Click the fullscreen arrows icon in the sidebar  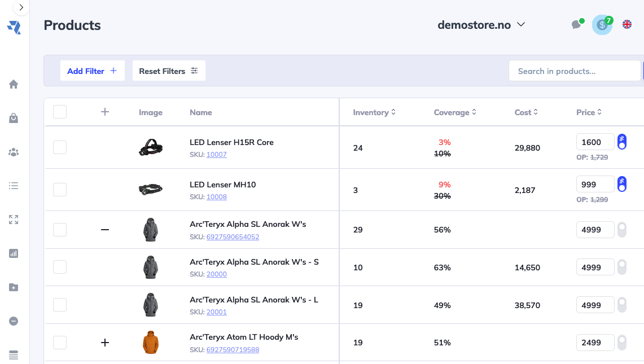(x=13, y=220)
